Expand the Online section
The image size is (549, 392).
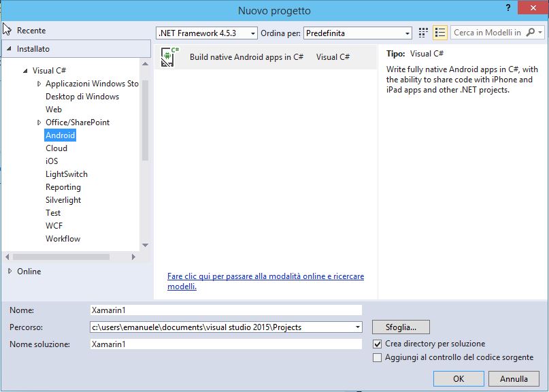point(10,271)
